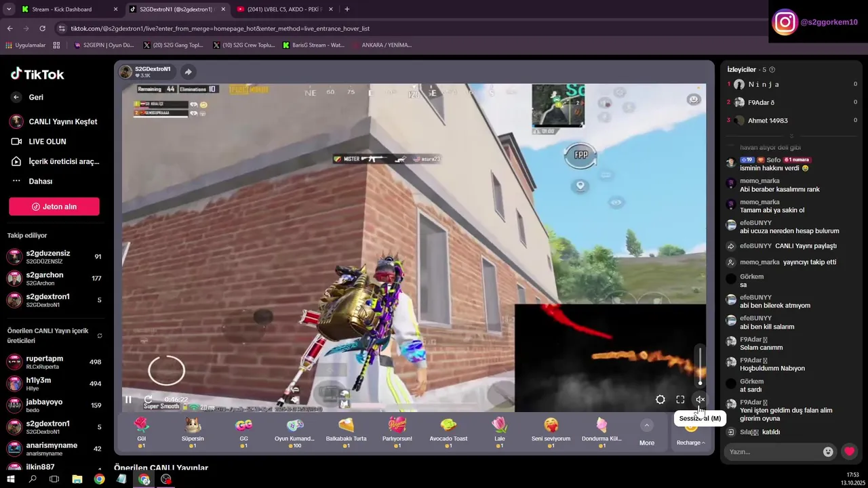Toggle the mute speaker icon in player
The width and height of the screenshot is (868, 488).
701,400
